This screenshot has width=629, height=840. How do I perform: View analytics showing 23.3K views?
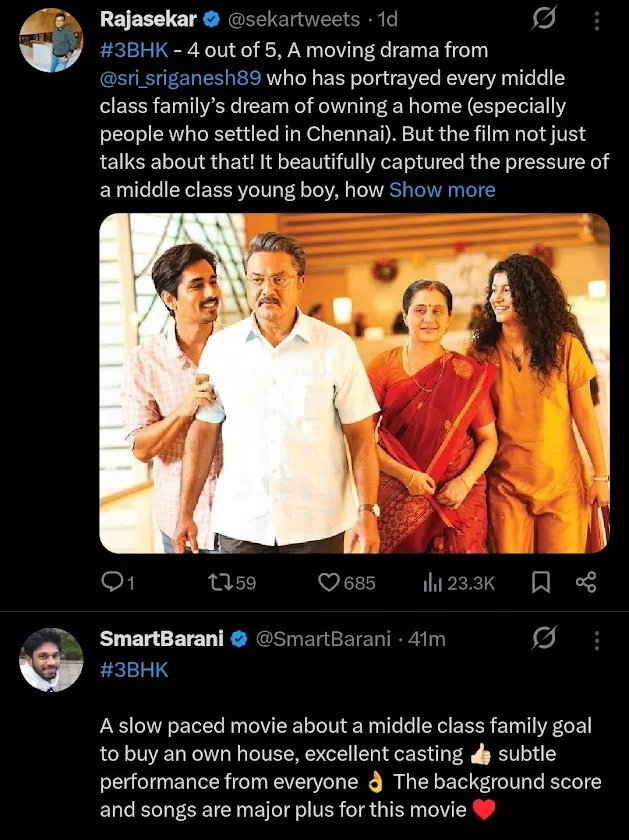click(459, 582)
